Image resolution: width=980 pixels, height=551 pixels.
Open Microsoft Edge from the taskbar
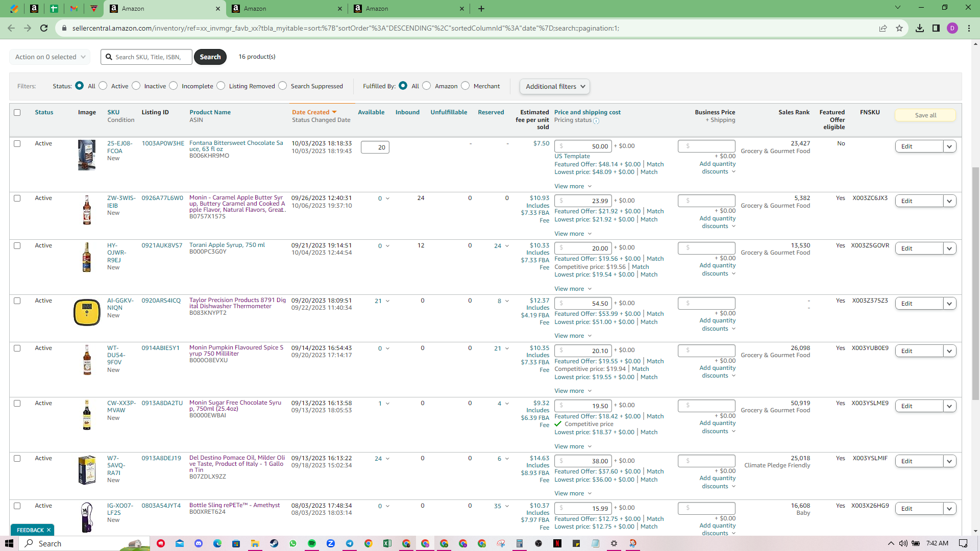click(217, 543)
